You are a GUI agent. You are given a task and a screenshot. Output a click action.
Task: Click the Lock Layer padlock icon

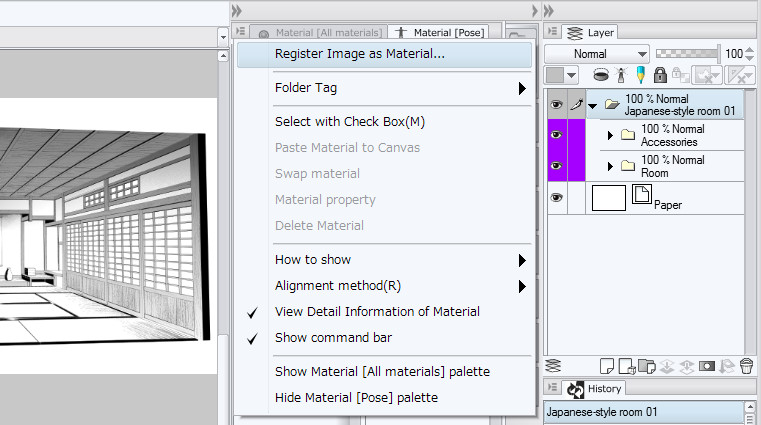660,75
